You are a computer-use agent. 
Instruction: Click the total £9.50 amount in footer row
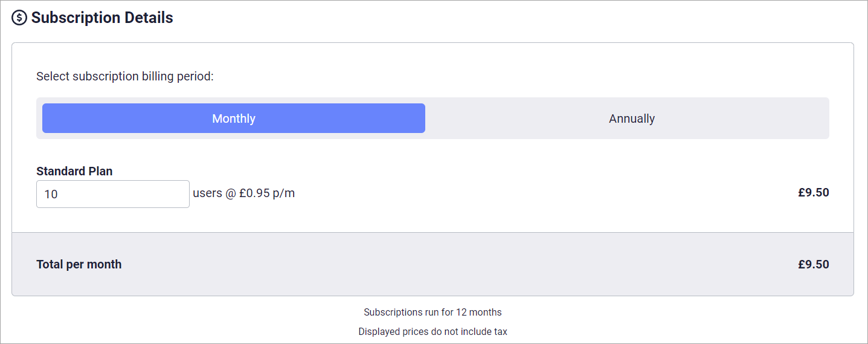tap(813, 264)
